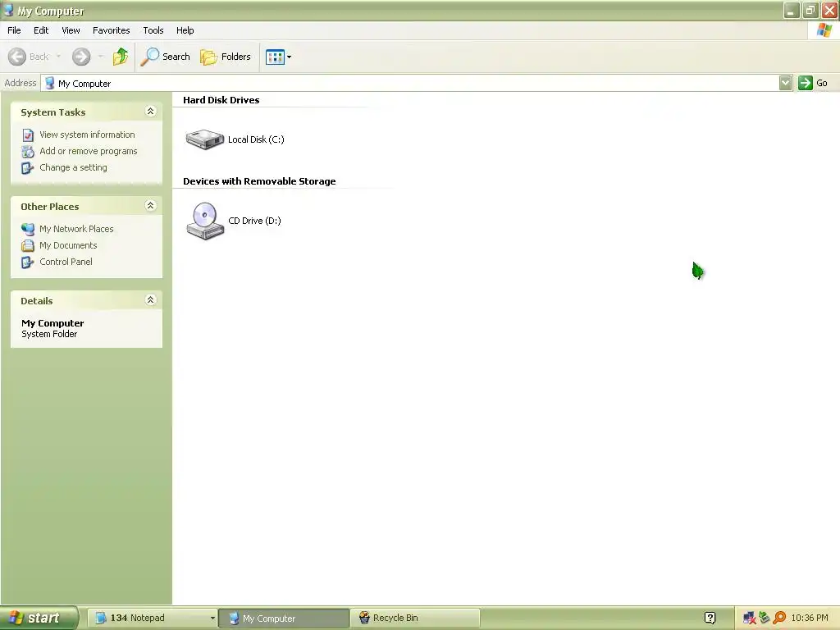This screenshot has width=840, height=630.
Task: Minimize the My Computer window
Action: click(x=792, y=10)
